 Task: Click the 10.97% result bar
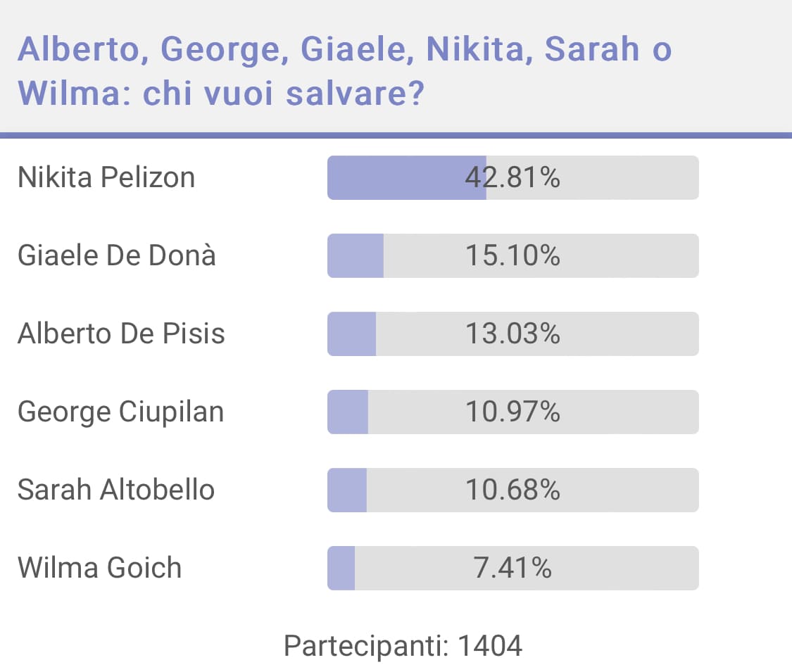point(513,412)
